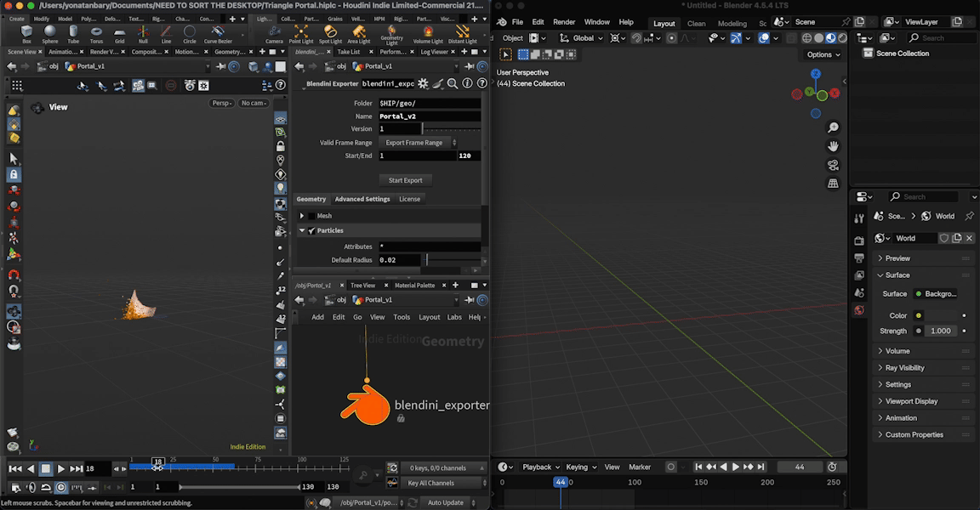Toggle auto keying record button in Blender timeline

670,467
